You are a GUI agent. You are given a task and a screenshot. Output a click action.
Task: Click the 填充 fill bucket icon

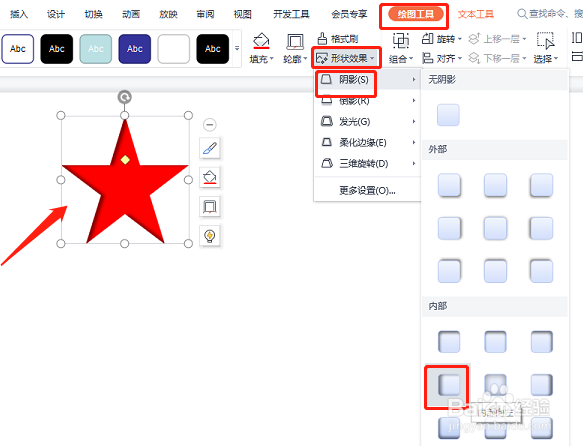(261, 41)
